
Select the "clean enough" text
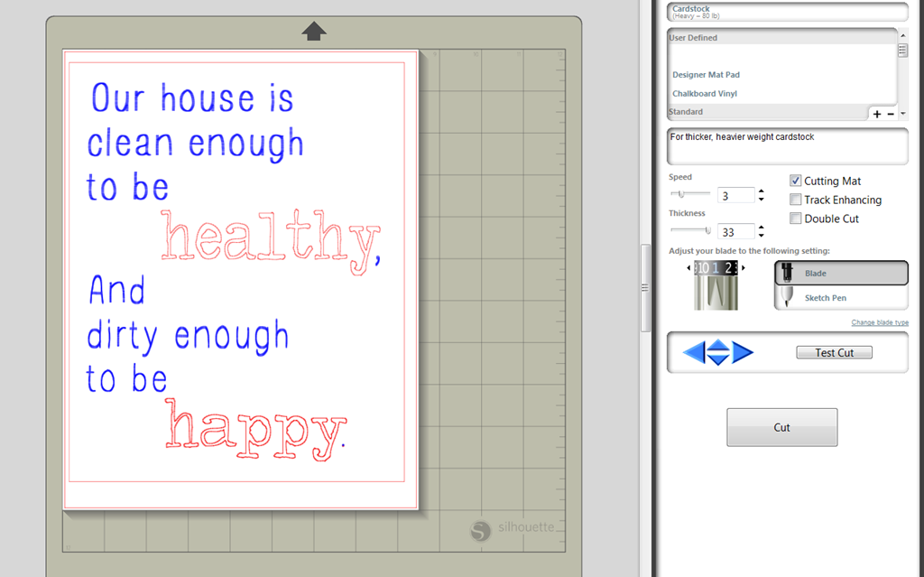pyautogui.click(x=195, y=145)
